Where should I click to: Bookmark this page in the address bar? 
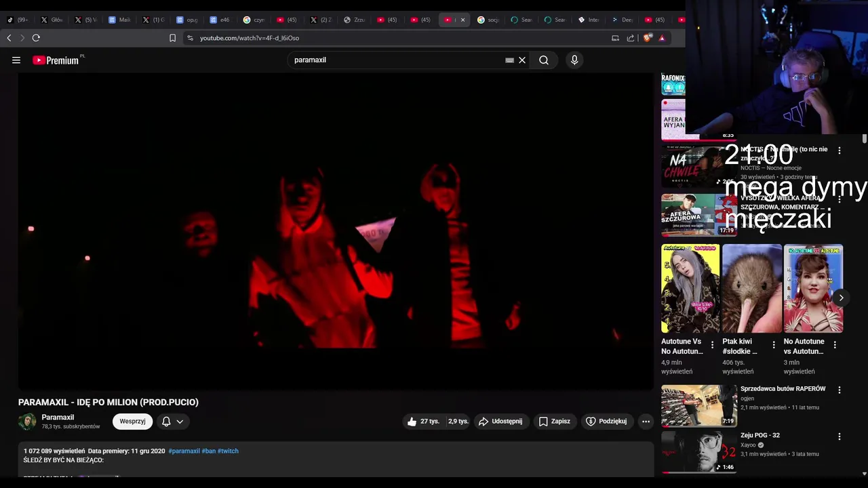click(x=172, y=38)
